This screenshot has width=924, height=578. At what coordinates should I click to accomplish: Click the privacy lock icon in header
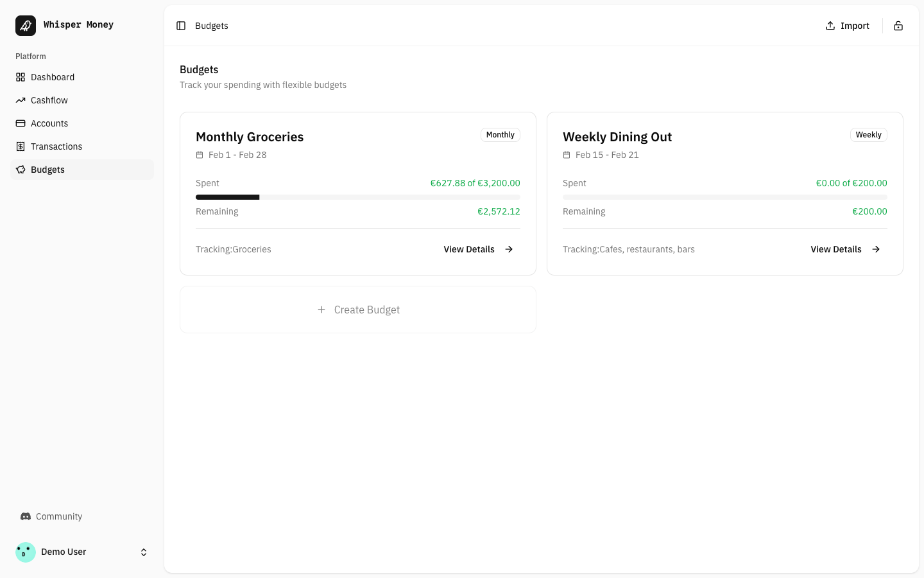click(x=898, y=26)
